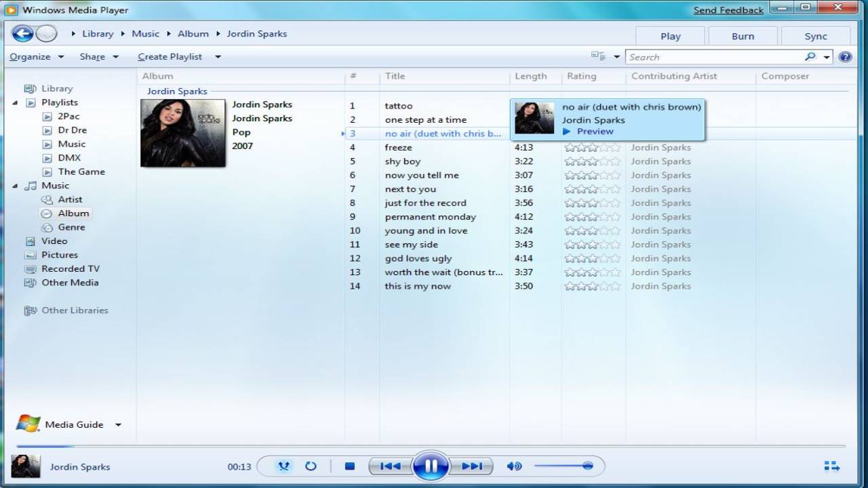This screenshot has width=868, height=488.
Task: Open the Video library
Action: pyautogui.click(x=54, y=241)
